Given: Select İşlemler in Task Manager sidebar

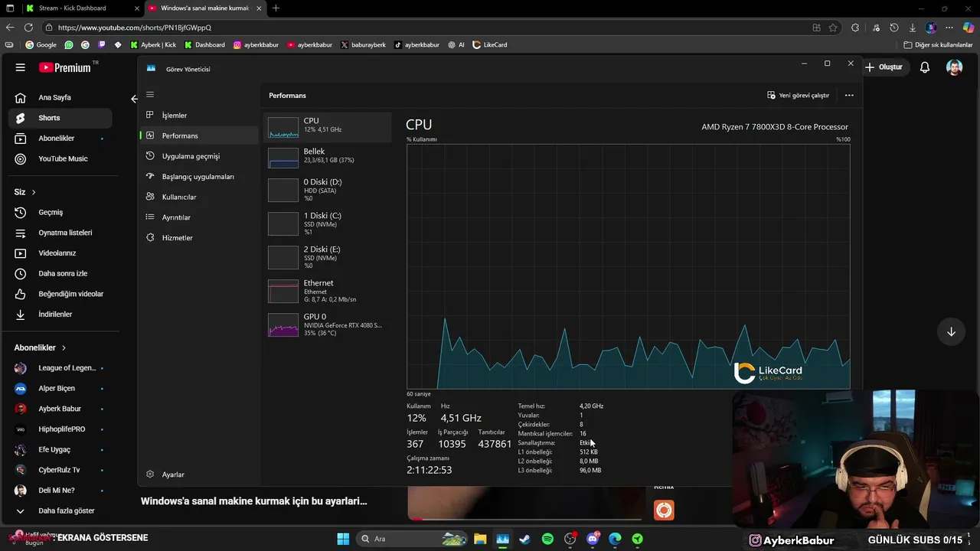Looking at the screenshot, I should click(x=199, y=116).
